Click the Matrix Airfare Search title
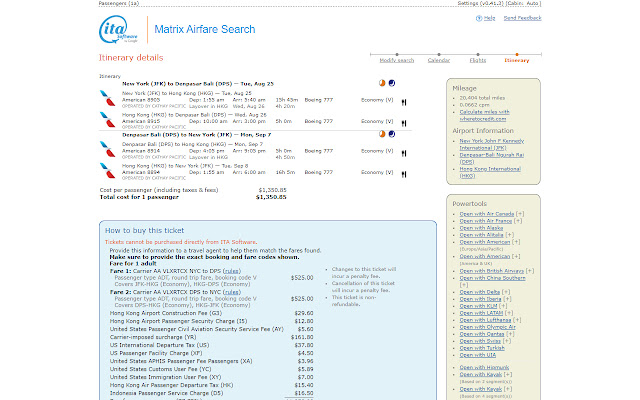 pos(204,29)
